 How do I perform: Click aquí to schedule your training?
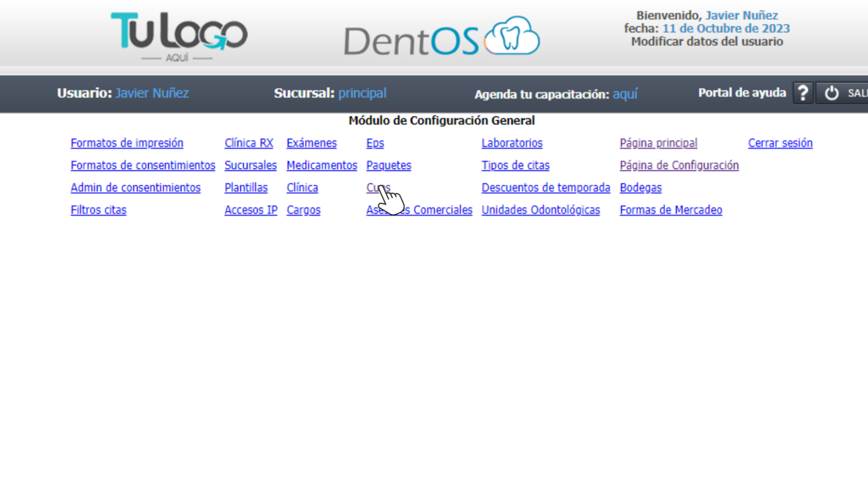click(x=625, y=94)
